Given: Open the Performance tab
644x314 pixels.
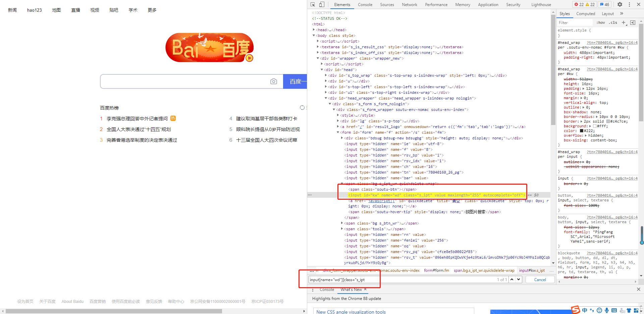Looking at the screenshot, I should 436,5.
